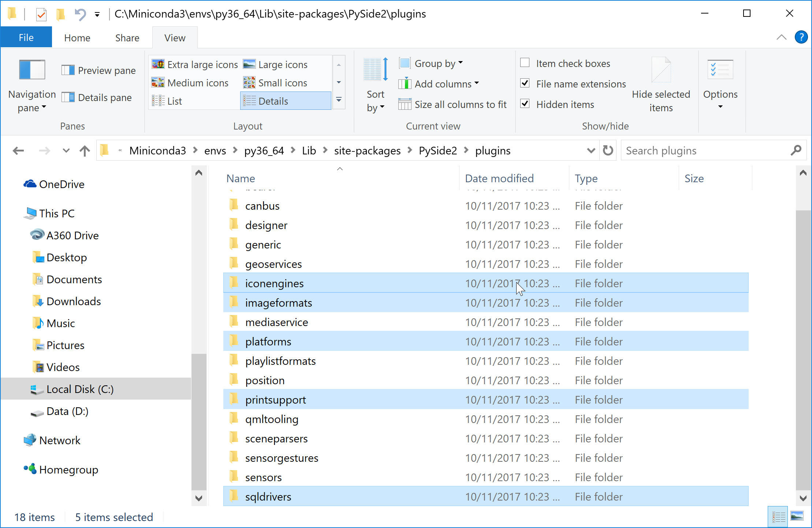Select the Details layout option
This screenshot has width=812, height=528.
pos(286,101)
